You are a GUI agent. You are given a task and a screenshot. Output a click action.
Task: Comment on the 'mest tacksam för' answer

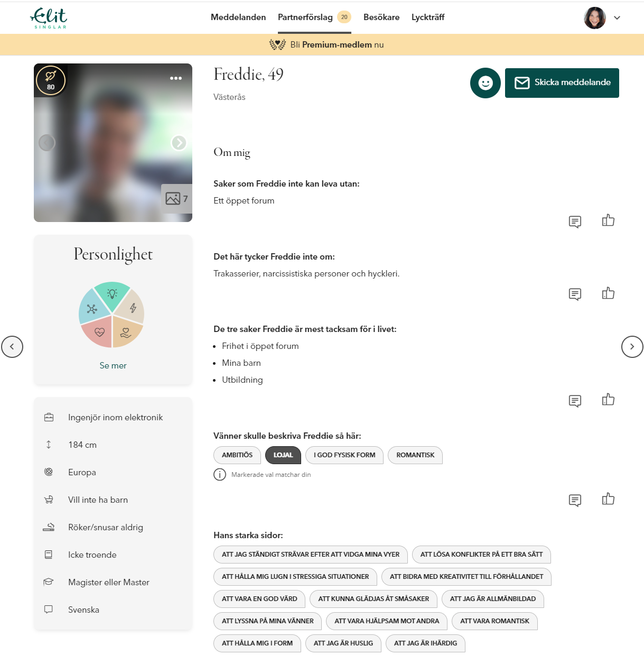[575, 401]
